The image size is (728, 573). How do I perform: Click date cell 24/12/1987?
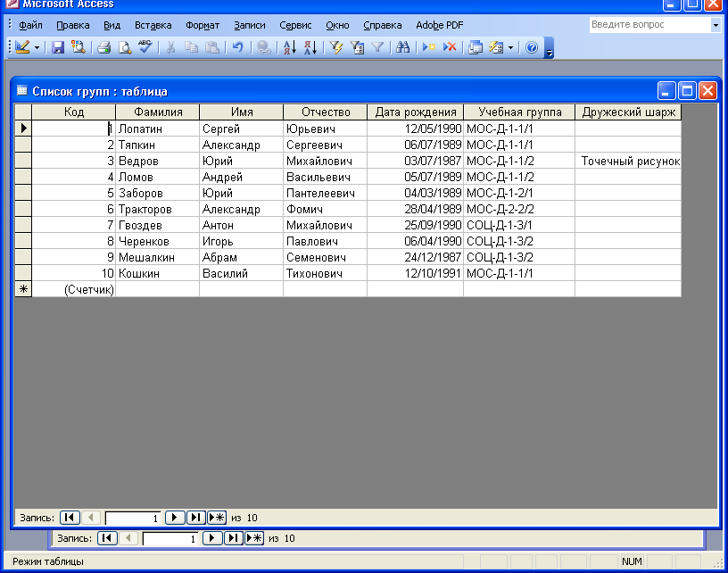[x=416, y=257]
